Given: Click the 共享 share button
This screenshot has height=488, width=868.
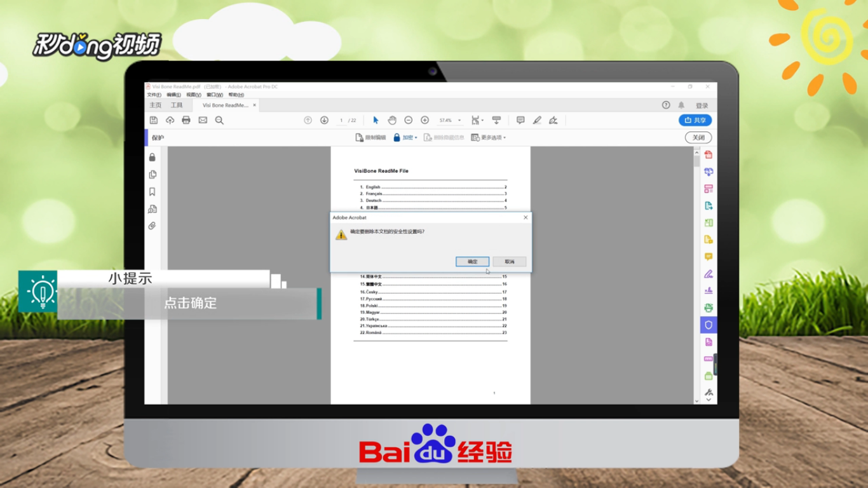Looking at the screenshot, I should [695, 120].
